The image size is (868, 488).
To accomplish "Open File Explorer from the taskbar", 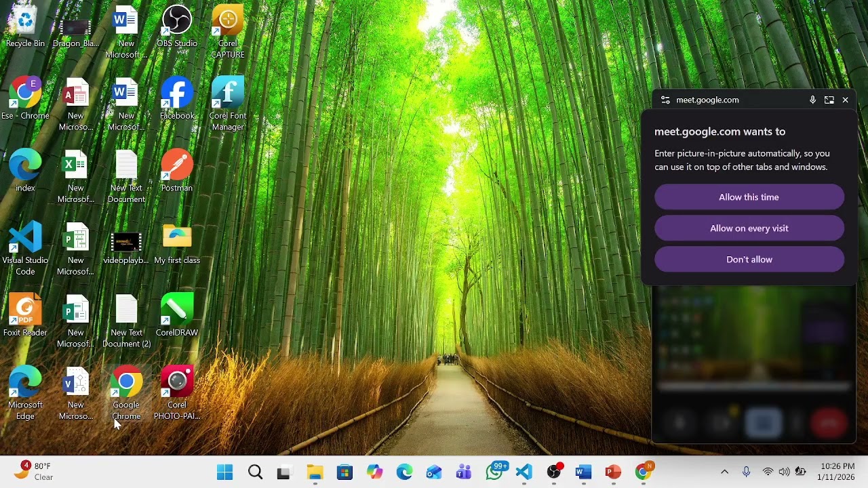I will (315, 472).
